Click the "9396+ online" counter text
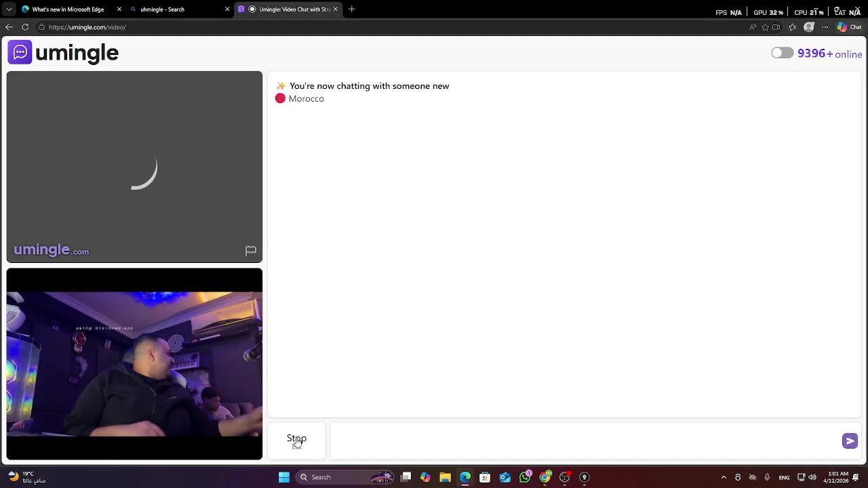This screenshot has width=868, height=488. point(829,54)
